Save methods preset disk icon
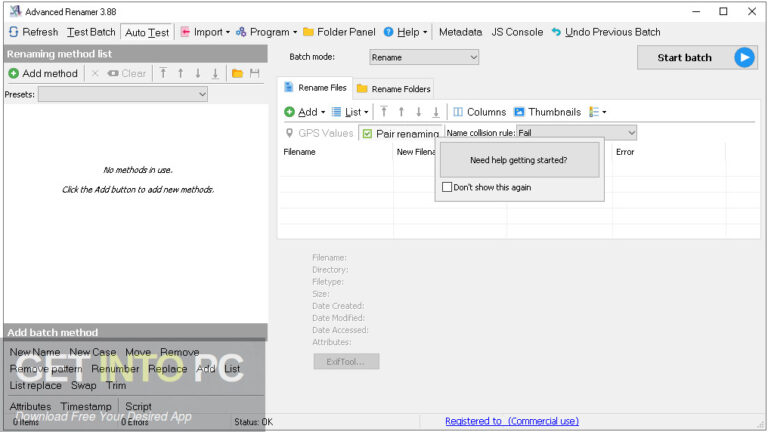 click(x=255, y=73)
